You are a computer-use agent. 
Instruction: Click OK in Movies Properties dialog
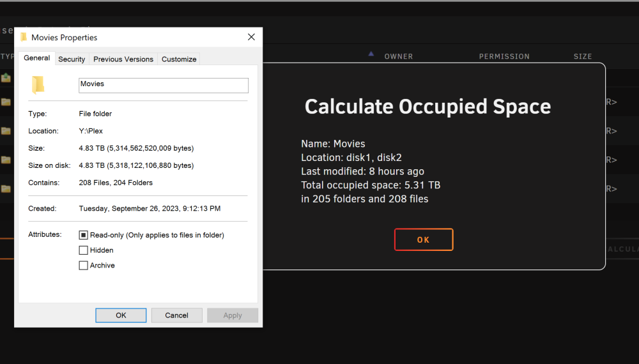tap(121, 315)
